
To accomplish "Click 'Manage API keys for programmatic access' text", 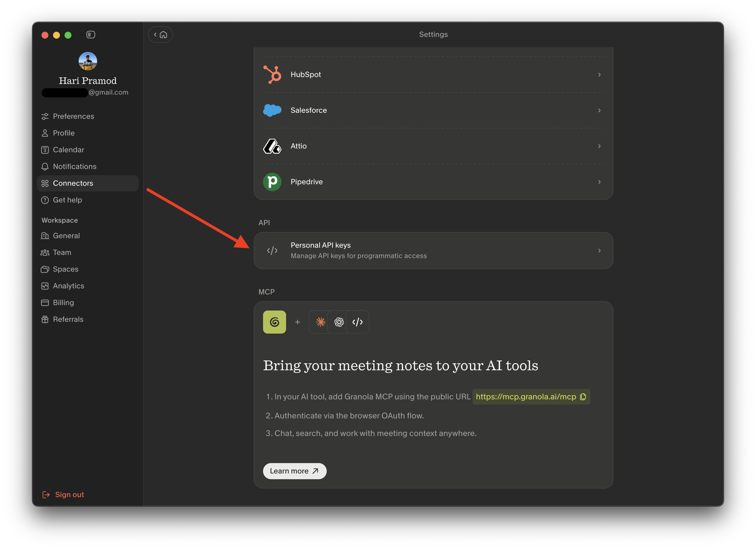I will (x=359, y=256).
